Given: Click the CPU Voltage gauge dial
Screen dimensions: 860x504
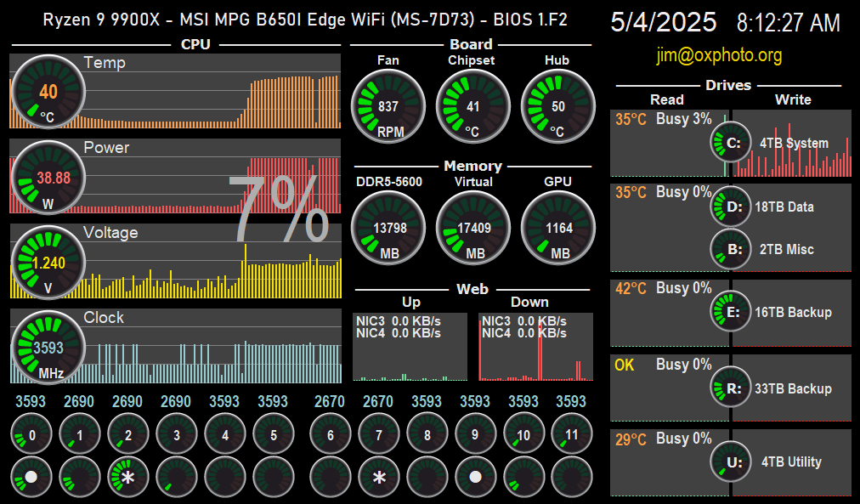Looking at the screenshot, I should [48, 263].
